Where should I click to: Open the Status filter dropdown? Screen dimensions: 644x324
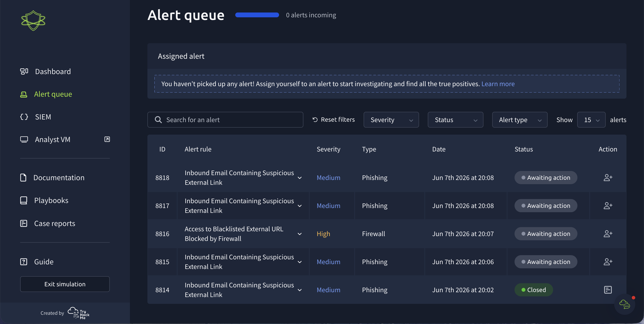click(455, 120)
